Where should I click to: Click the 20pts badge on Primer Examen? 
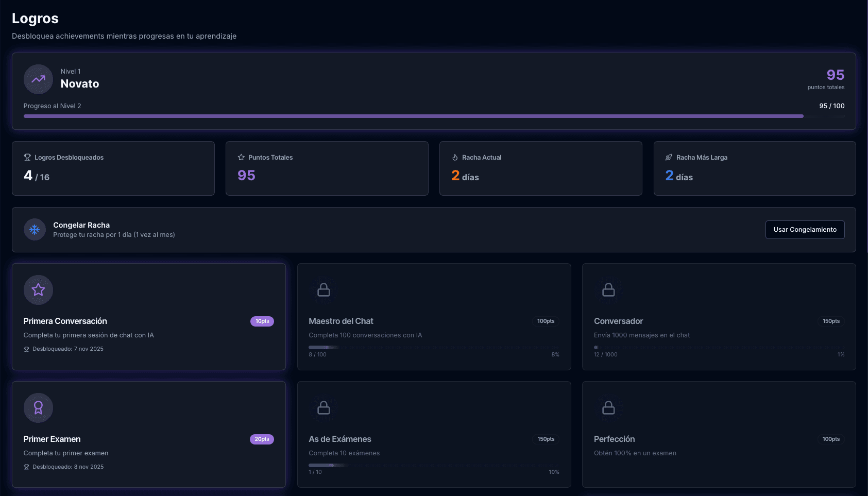click(x=262, y=439)
